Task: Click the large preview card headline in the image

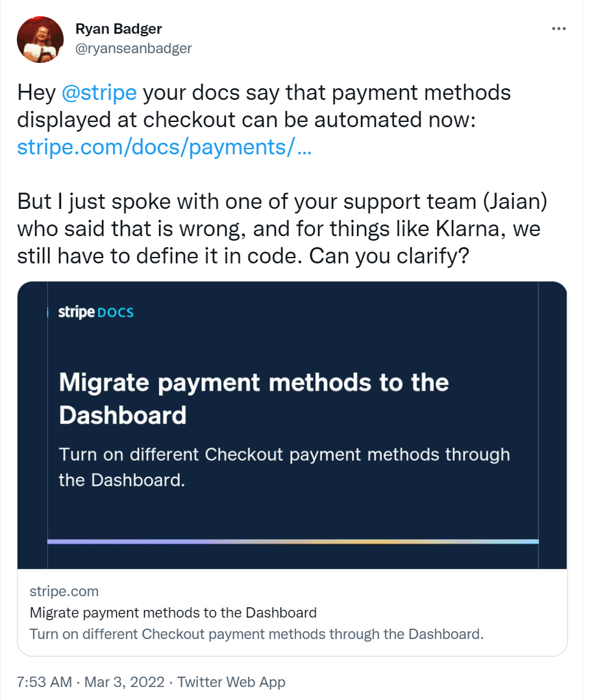Action: pos(253,398)
